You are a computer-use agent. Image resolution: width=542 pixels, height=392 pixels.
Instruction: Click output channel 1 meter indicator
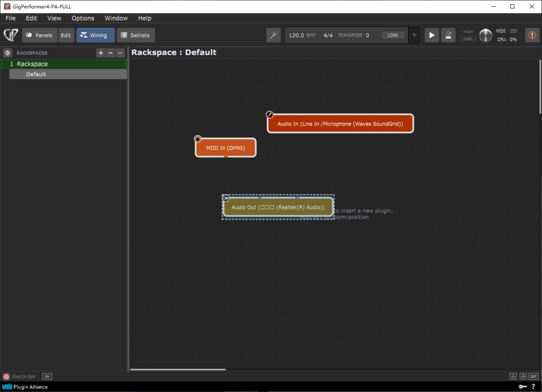(x=513, y=376)
